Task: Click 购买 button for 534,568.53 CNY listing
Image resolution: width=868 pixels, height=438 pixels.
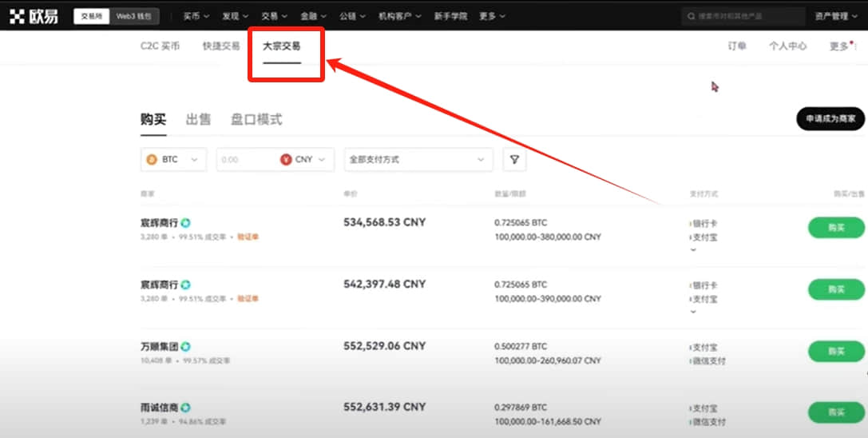Action: tap(836, 228)
